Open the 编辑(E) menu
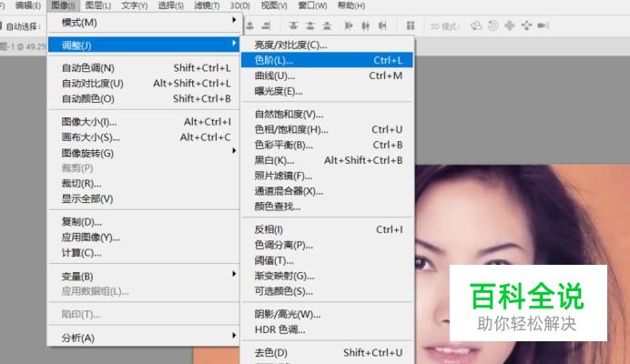 27,5
